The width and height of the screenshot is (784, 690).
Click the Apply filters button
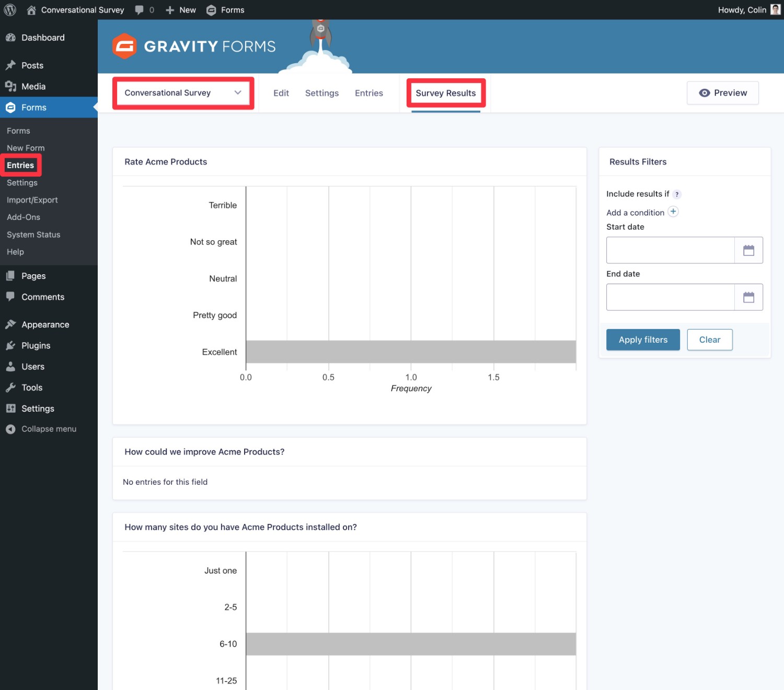click(x=643, y=340)
